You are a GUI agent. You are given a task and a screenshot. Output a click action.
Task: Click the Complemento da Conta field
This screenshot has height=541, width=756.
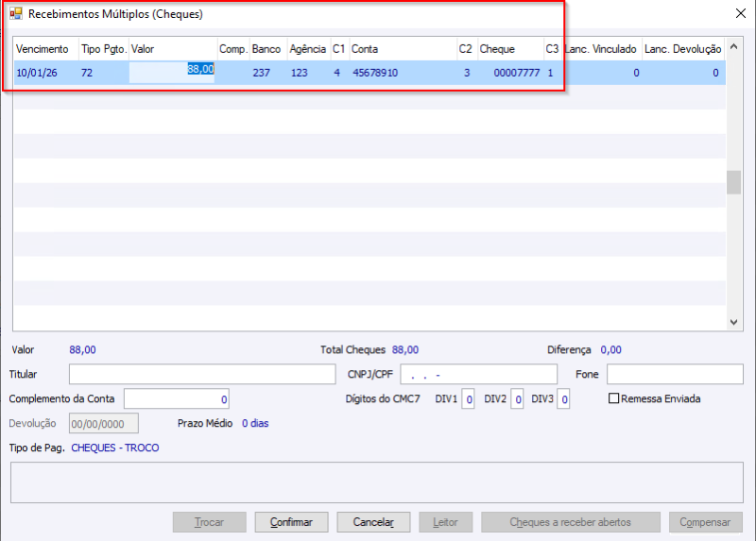(x=177, y=398)
